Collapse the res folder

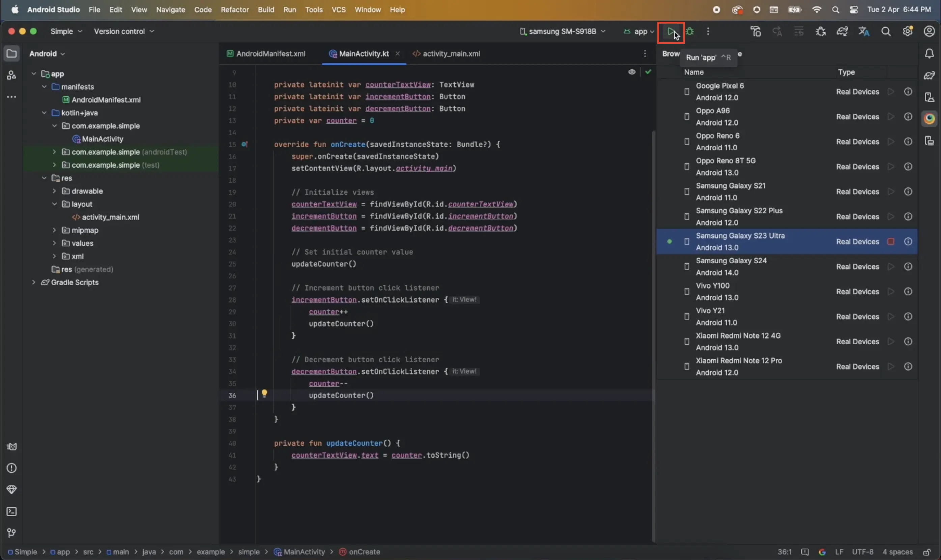point(44,178)
